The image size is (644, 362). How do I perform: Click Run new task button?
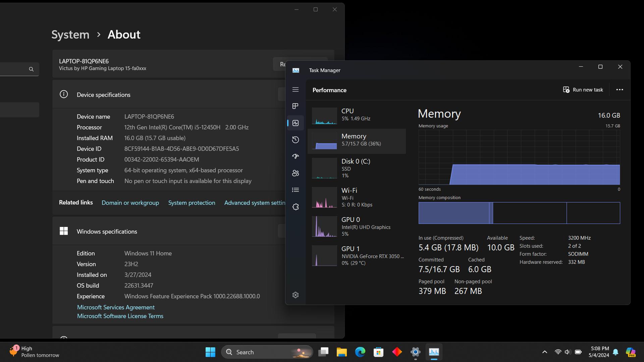coord(583,90)
